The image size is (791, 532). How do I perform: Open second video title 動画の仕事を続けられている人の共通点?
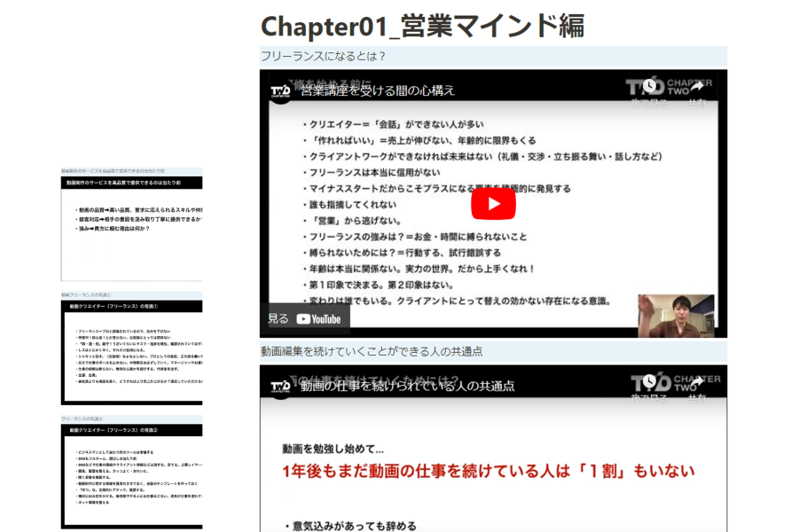(407, 386)
